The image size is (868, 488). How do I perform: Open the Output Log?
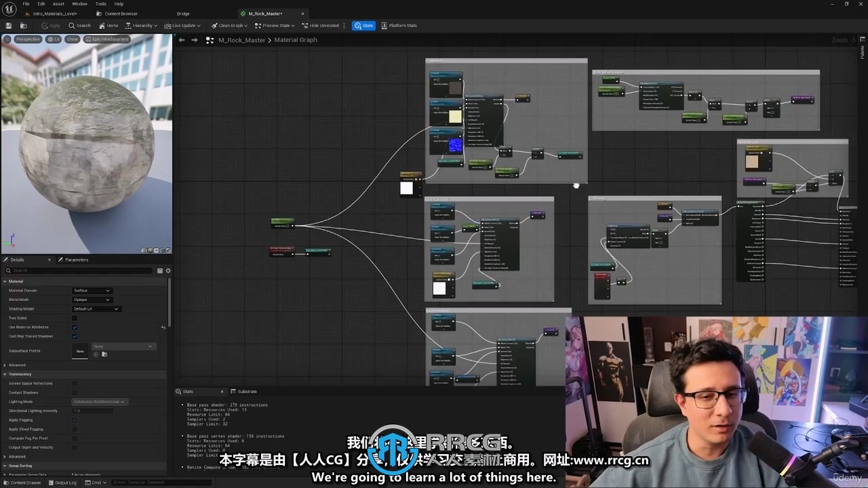pyautogui.click(x=62, y=483)
